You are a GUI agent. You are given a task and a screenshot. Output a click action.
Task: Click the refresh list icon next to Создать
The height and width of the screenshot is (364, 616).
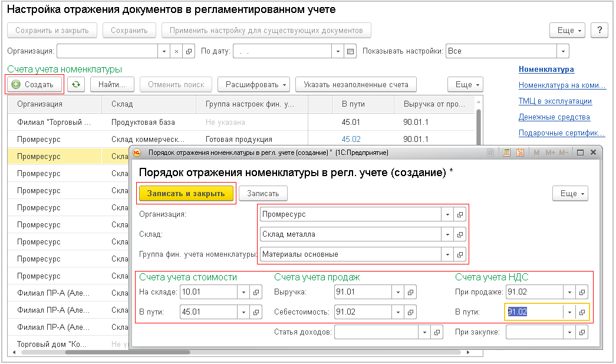[75, 85]
